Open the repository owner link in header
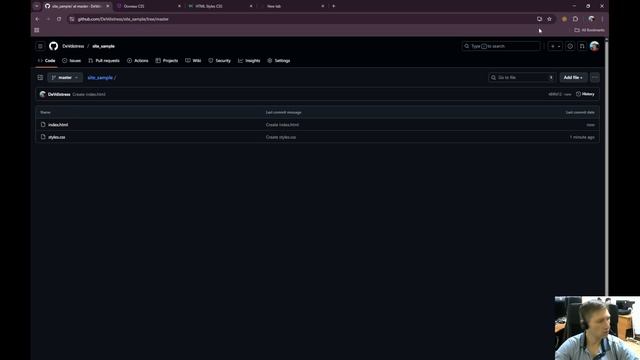 click(73, 46)
